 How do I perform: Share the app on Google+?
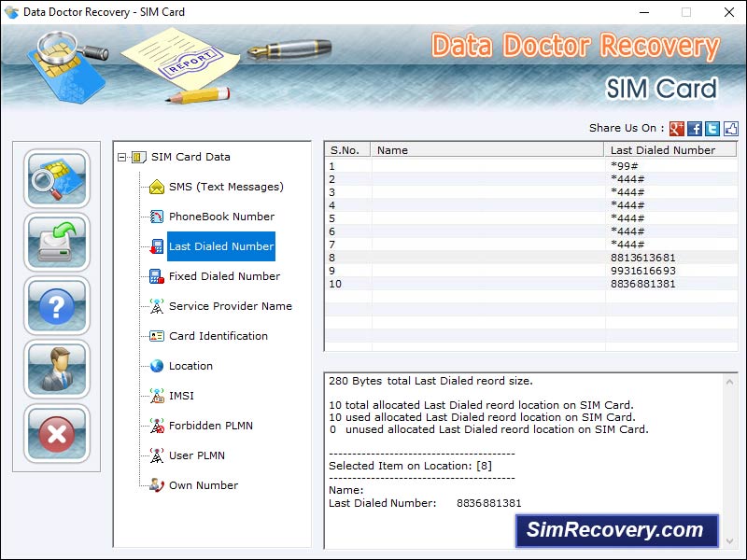[x=675, y=128]
